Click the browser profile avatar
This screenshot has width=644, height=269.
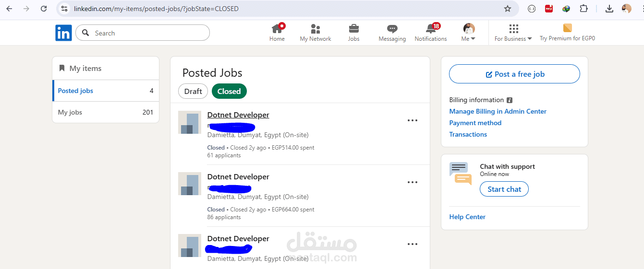point(626,9)
